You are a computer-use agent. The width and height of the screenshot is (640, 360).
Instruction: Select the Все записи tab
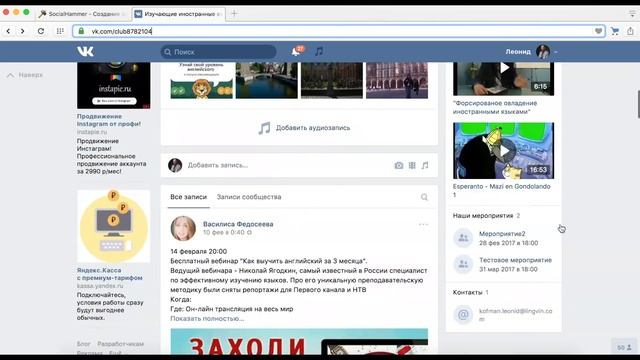(189, 197)
